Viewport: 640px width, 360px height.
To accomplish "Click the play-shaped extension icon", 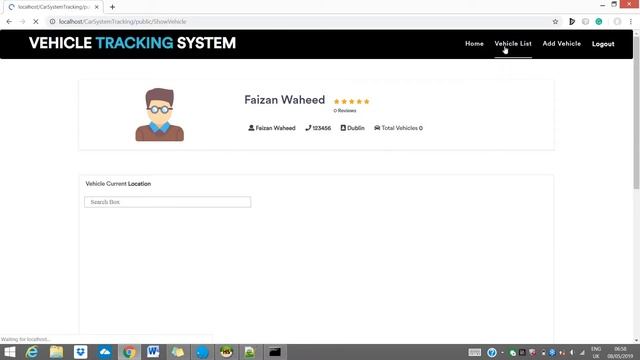I will click(x=572, y=22).
